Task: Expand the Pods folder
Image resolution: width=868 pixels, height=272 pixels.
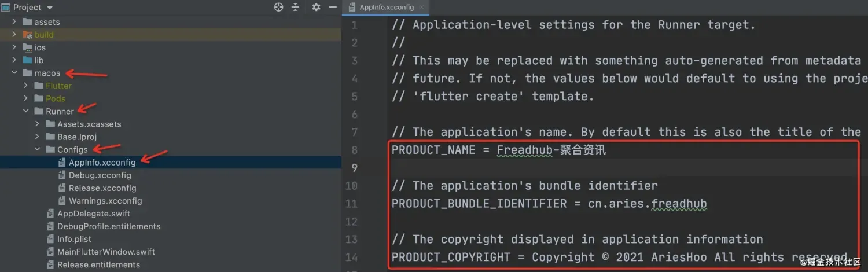Action: click(26, 98)
